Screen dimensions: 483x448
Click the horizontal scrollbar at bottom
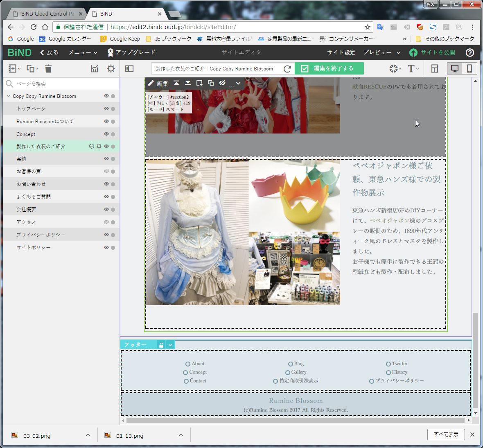295,420
